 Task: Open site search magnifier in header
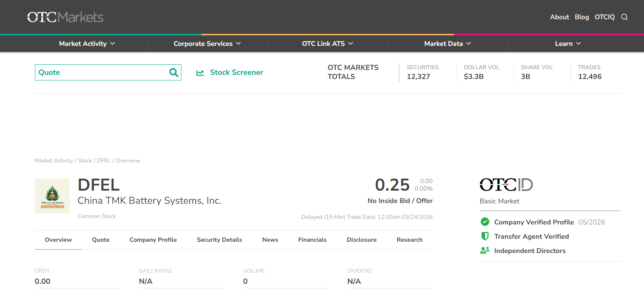pyautogui.click(x=624, y=17)
